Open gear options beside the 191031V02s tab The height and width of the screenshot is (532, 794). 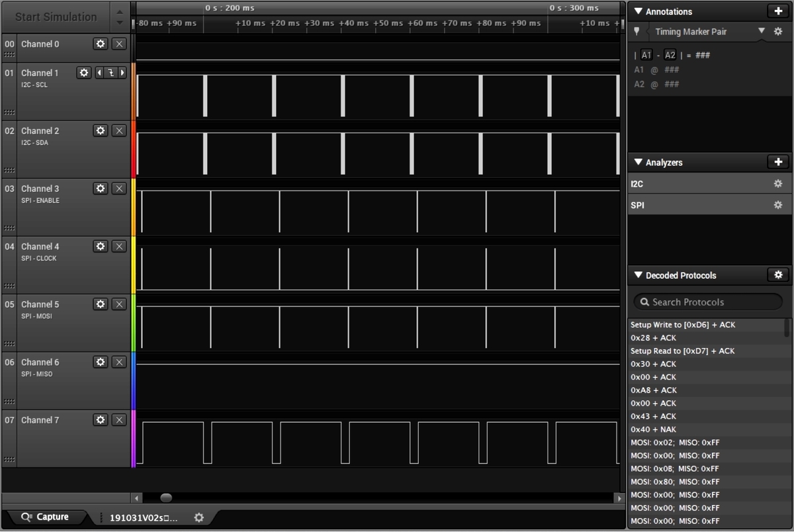point(198,517)
